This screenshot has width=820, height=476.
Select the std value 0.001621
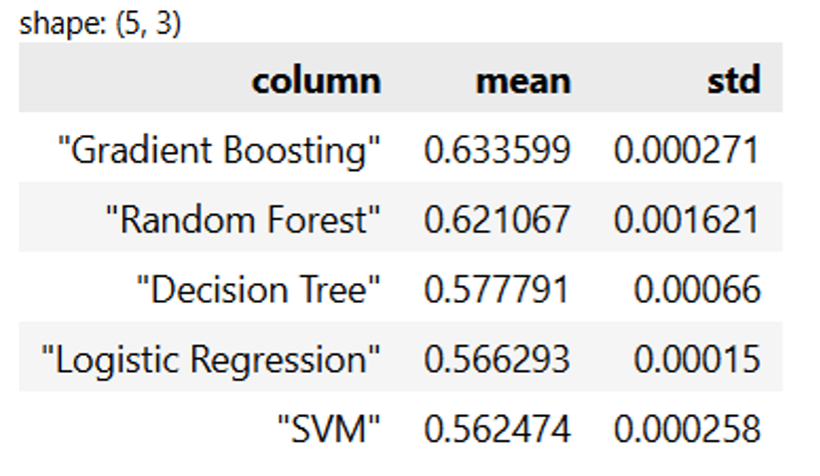(x=687, y=220)
